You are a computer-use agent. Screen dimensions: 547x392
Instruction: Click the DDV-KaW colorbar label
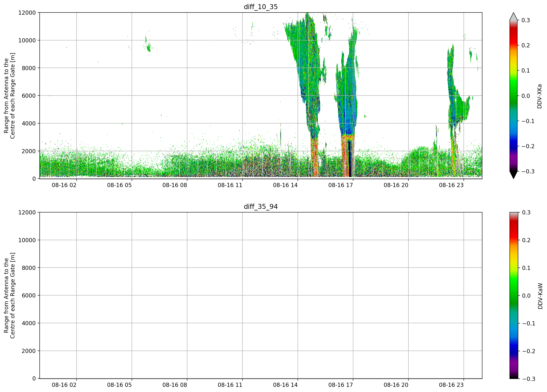click(540, 296)
